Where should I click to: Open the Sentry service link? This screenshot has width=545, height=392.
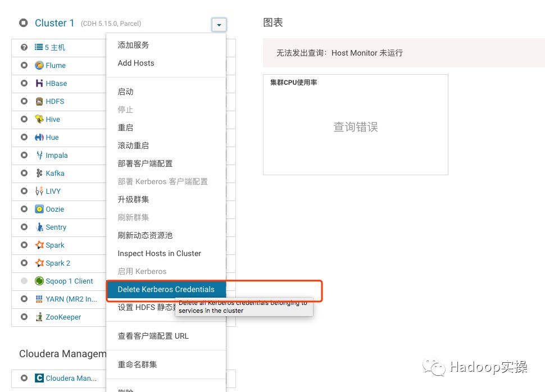56,227
